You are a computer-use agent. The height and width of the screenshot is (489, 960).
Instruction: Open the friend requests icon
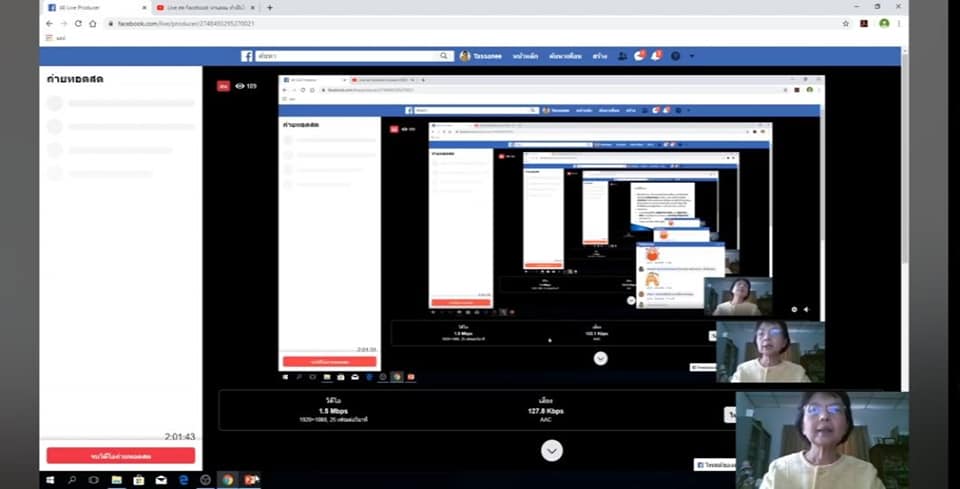coord(622,56)
